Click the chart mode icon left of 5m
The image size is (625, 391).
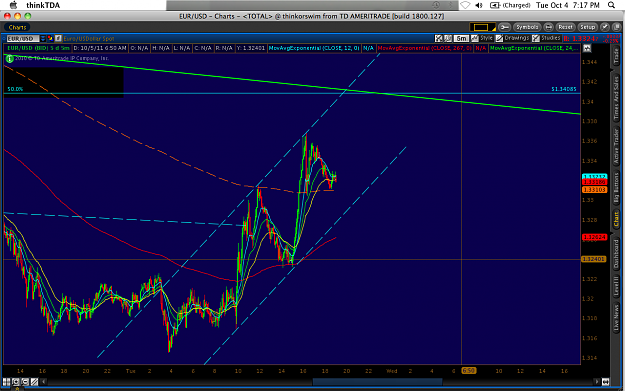coord(448,38)
